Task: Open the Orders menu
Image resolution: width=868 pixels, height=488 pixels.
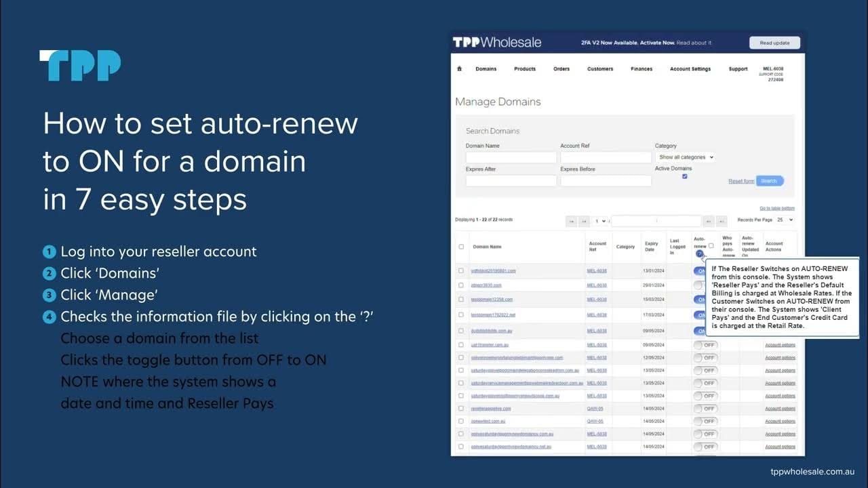Action: point(561,69)
